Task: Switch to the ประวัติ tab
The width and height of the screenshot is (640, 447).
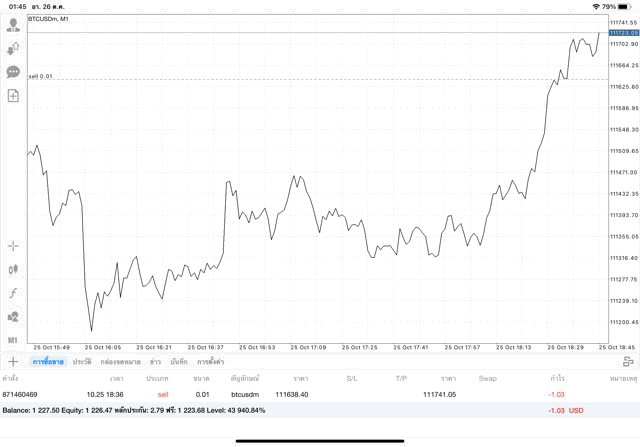Action: click(82, 361)
